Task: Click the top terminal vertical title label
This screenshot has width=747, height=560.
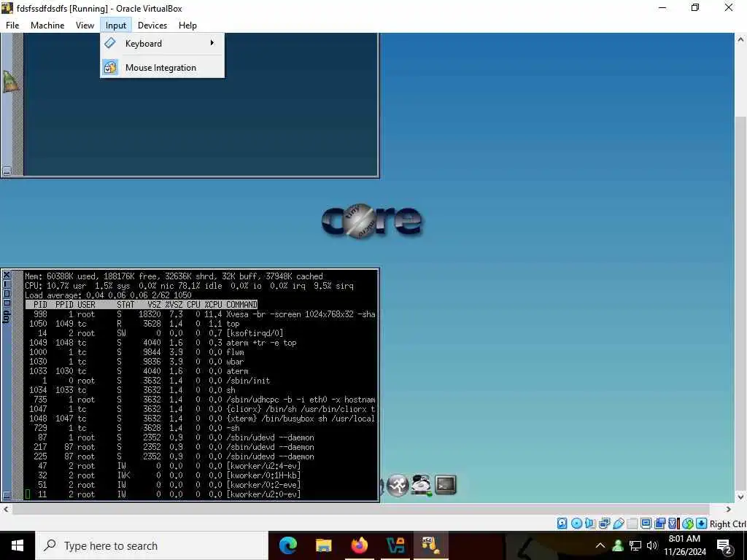Action: (x=7, y=316)
